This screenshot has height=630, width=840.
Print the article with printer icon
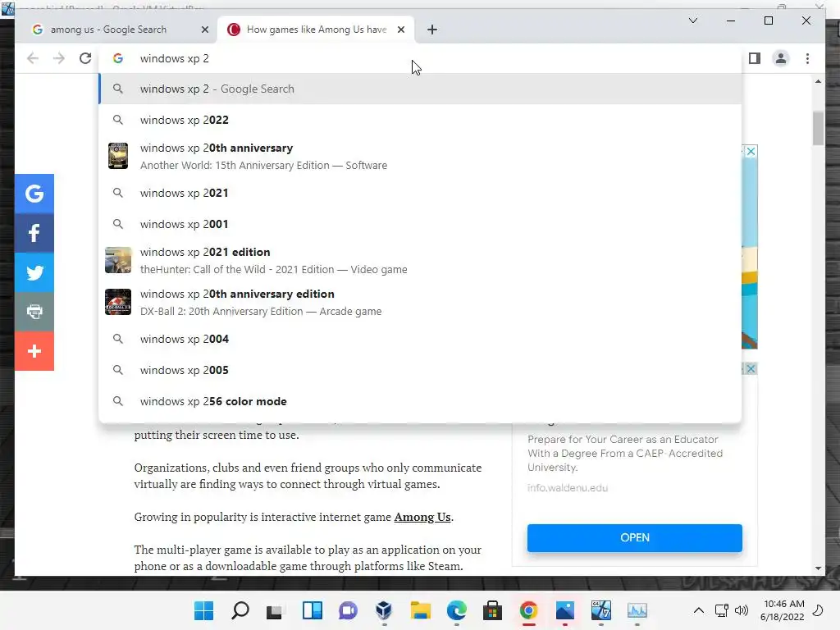coord(34,312)
